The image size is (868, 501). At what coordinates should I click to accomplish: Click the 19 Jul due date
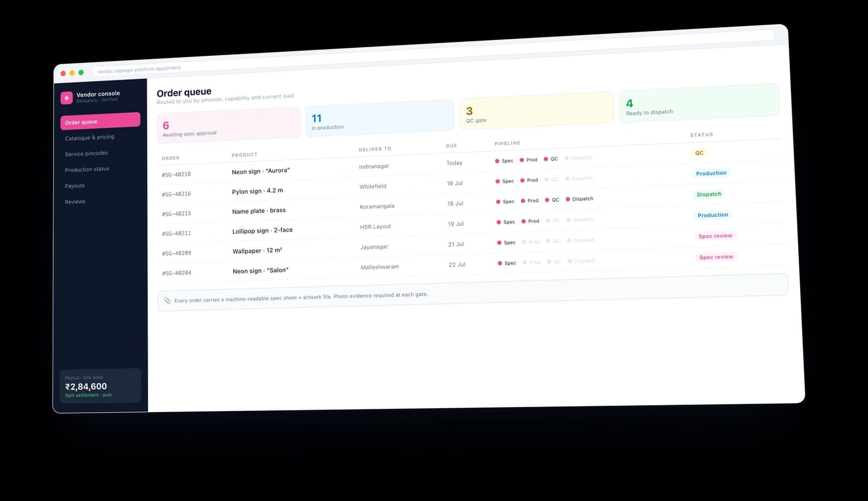point(456,223)
